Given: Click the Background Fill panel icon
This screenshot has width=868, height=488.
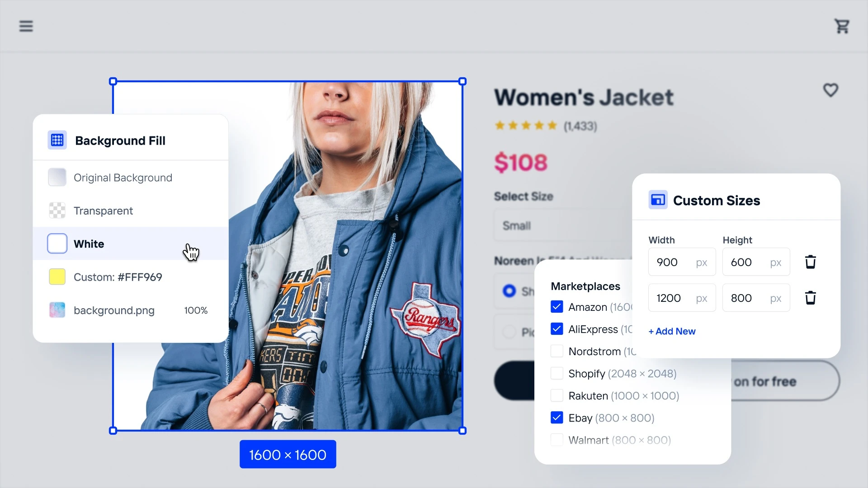Looking at the screenshot, I should tap(57, 141).
